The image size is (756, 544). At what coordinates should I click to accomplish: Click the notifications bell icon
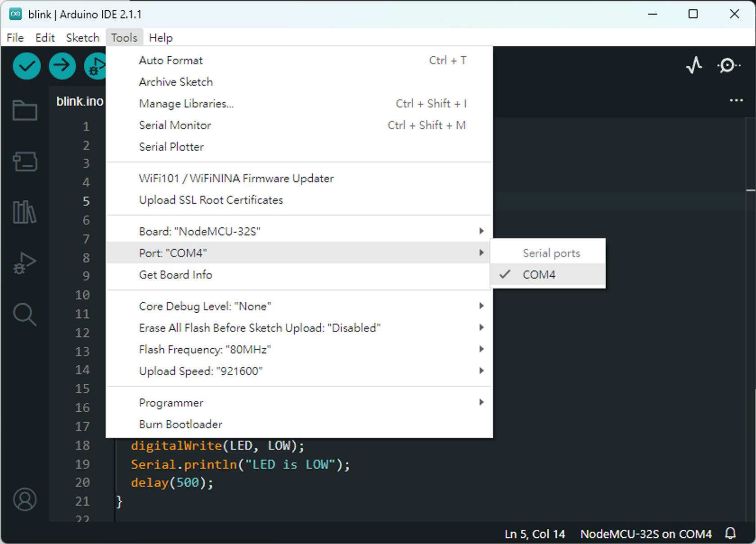pyautogui.click(x=731, y=534)
